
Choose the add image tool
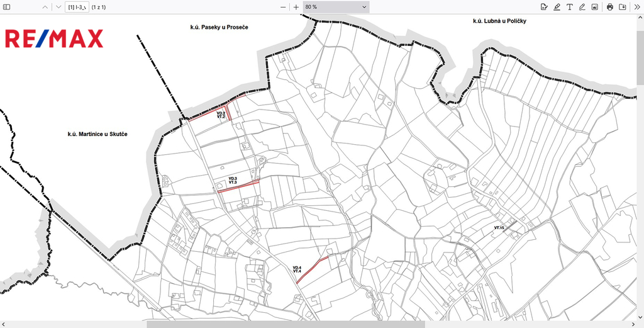point(594,7)
